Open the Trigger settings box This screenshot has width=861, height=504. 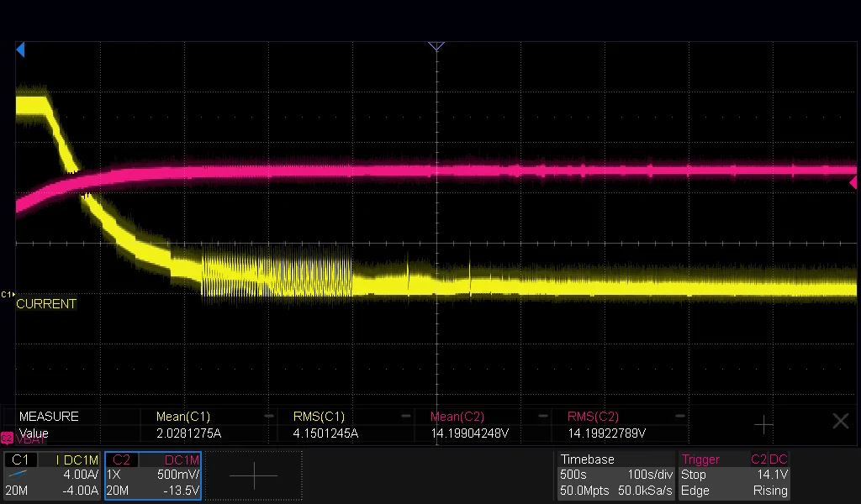[735, 475]
